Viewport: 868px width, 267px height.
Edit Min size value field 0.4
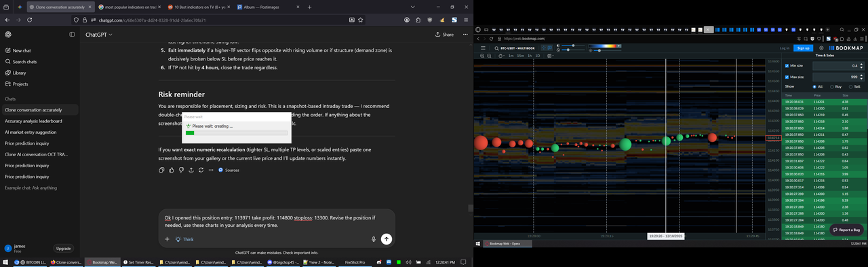[x=838, y=66]
